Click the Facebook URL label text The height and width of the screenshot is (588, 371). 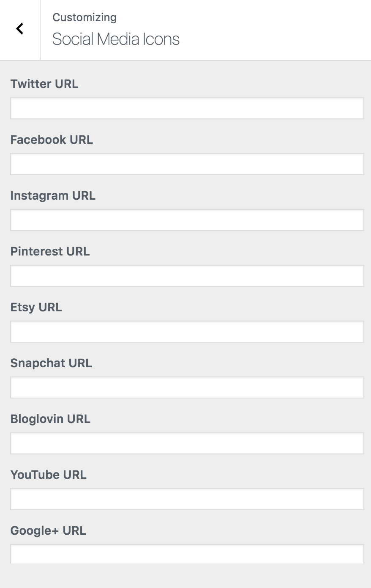tap(52, 140)
